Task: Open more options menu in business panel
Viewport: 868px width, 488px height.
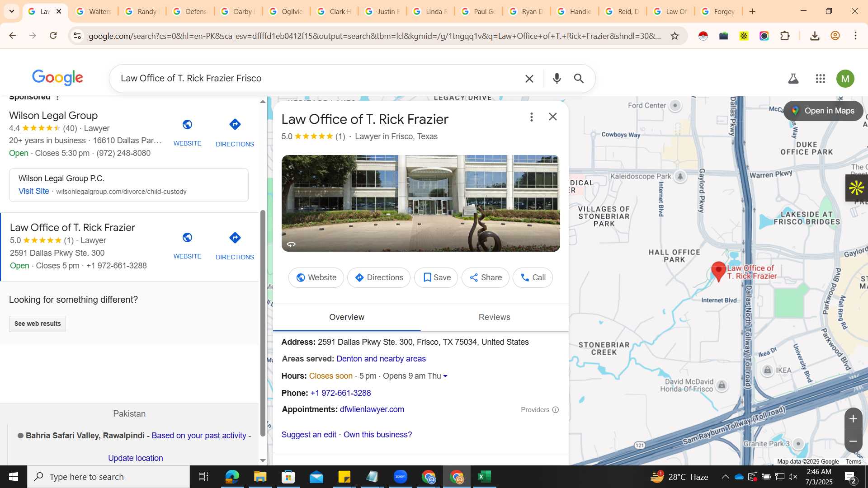Action: click(x=531, y=117)
